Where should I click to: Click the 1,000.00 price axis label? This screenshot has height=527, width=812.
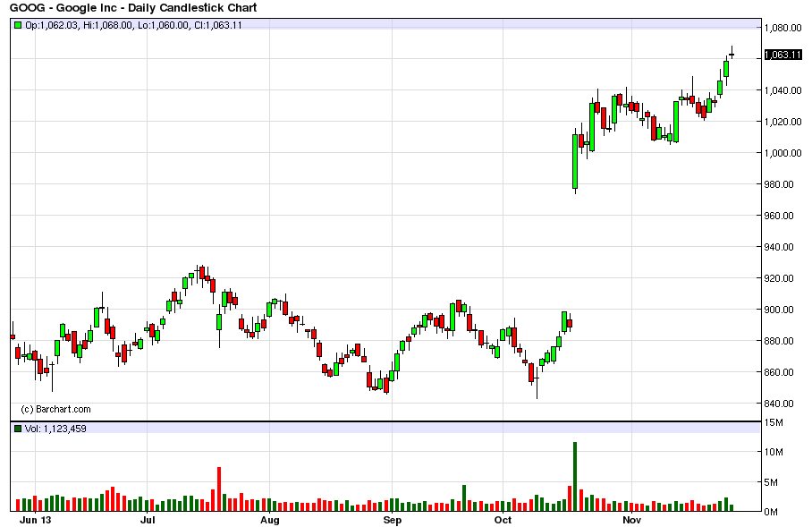pos(783,153)
